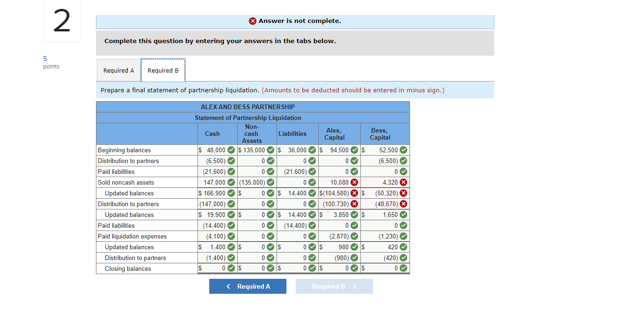This screenshot has width=644, height=313.
Task: Click the 5 points indicator
Action: point(51,62)
